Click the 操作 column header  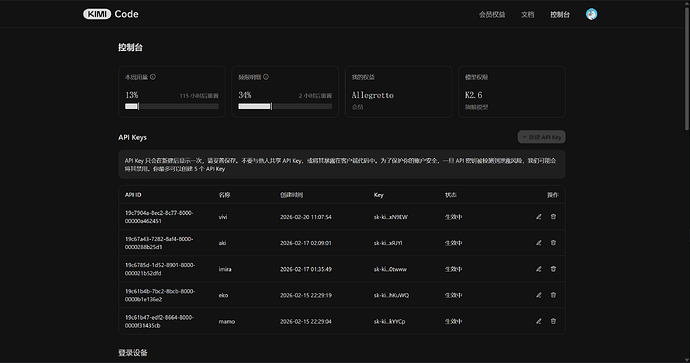[553, 194]
